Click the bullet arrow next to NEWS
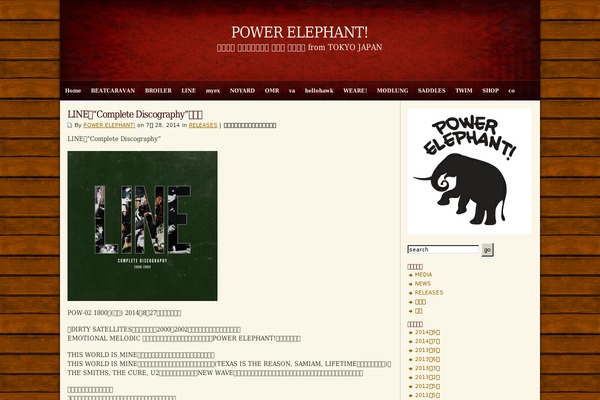This screenshot has width=600, height=400. (x=411, y=284)
